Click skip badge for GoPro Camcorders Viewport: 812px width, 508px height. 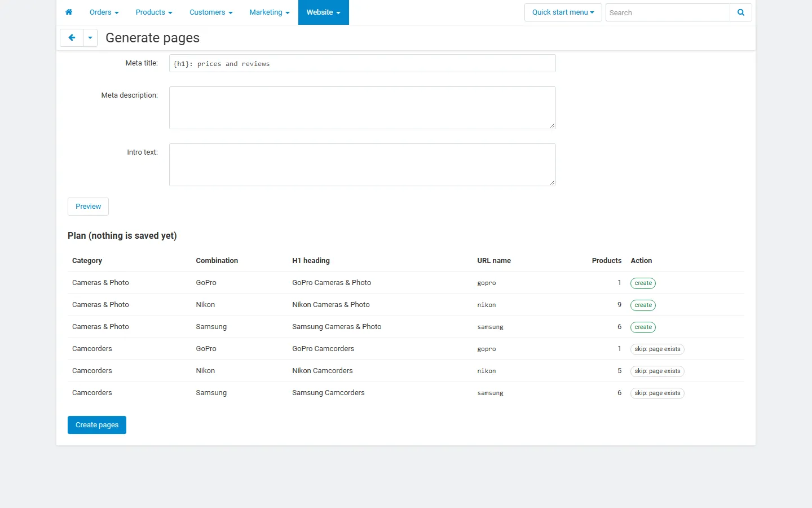tap(657, 349)
